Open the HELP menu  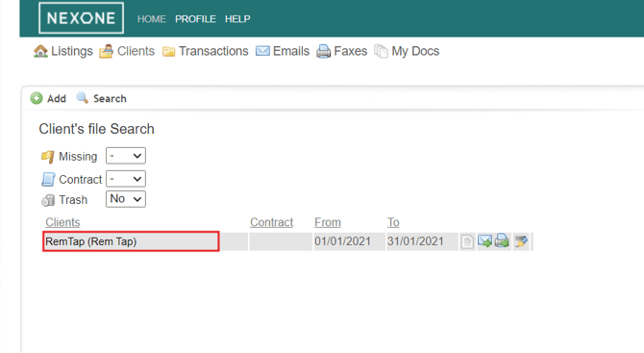tap(237, 19)
